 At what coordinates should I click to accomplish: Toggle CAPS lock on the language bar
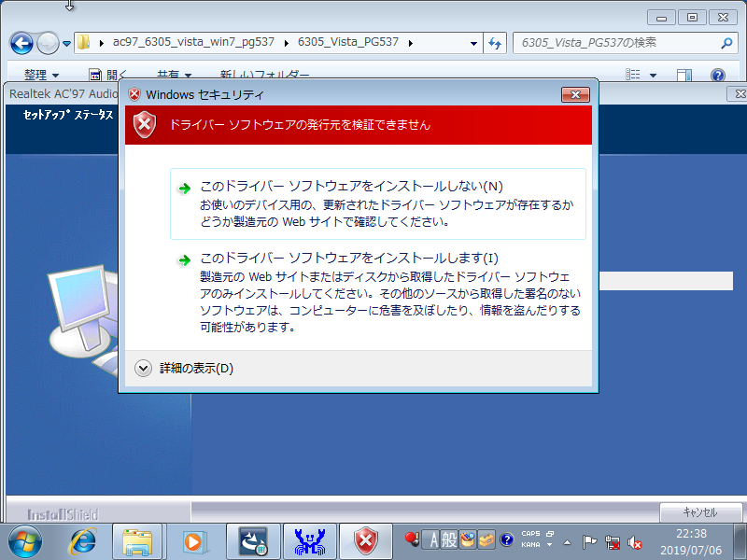[x=530, y=534]
